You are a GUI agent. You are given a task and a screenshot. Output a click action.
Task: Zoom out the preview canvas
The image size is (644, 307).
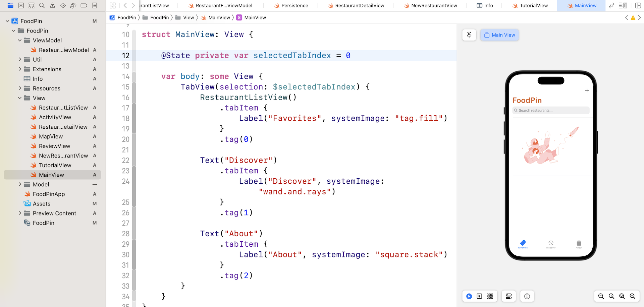[601, 296]
